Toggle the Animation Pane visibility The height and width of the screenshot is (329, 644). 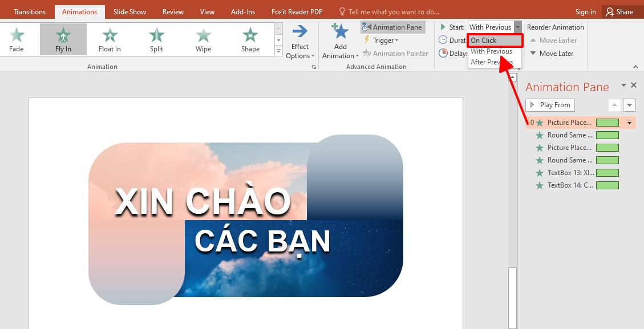coord(393,27)
